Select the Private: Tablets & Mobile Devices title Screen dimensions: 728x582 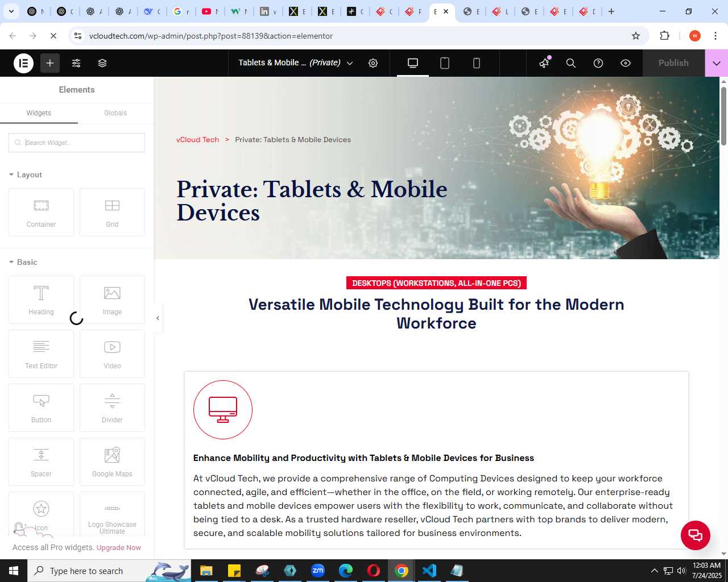[x=312, y=201]
